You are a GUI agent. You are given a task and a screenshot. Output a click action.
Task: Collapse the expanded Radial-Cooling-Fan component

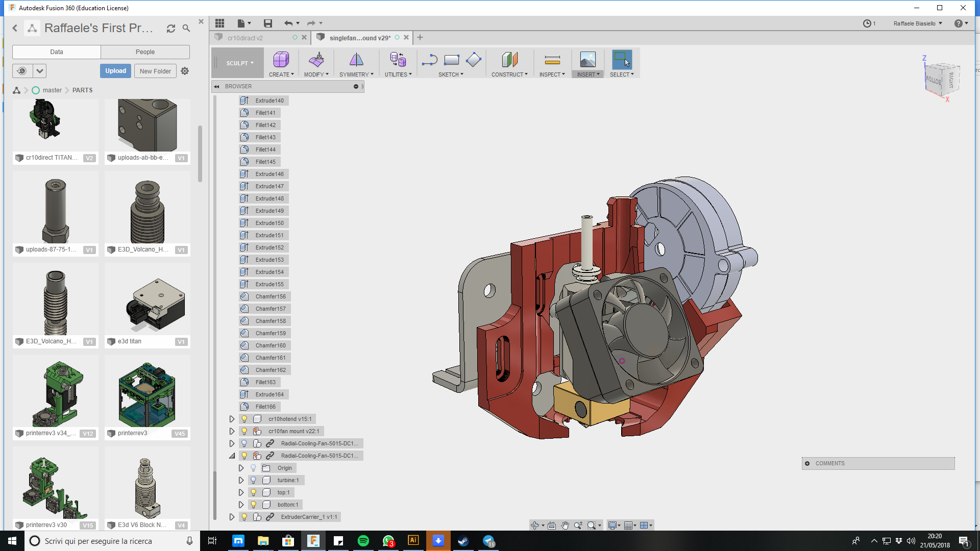[232, 456]
